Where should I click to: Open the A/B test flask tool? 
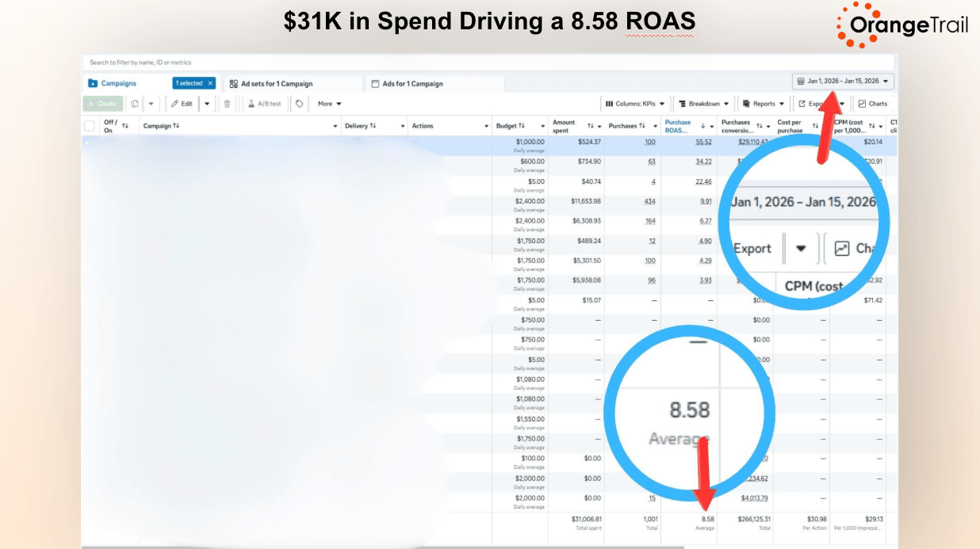[264, 104]
